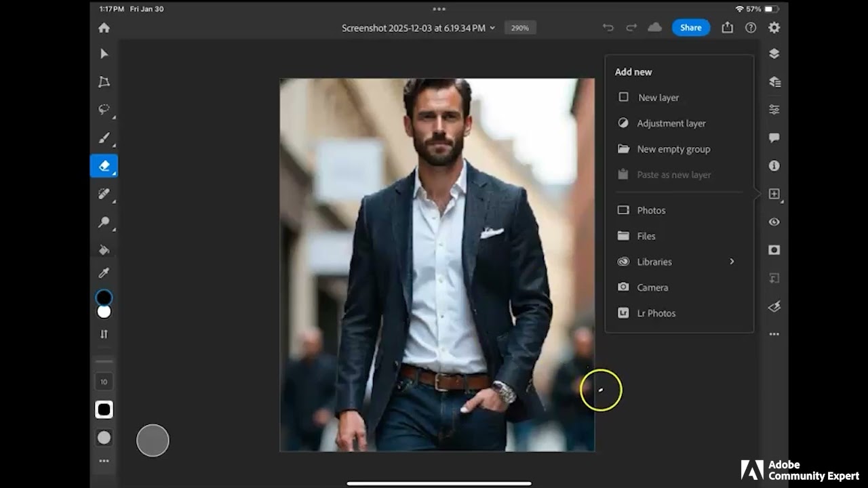Select the Spot Healing brush tool

tap(104, 194)
